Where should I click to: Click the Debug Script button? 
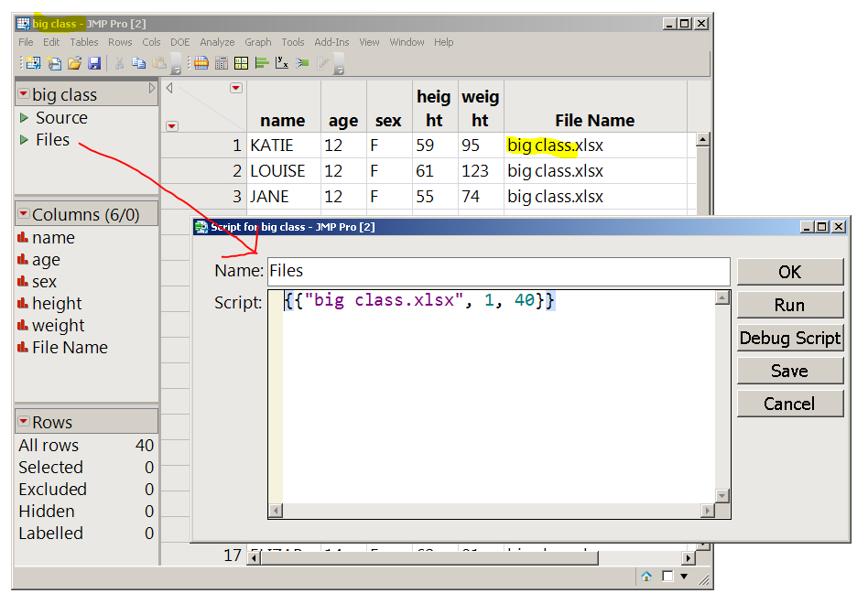pos(789,338)
